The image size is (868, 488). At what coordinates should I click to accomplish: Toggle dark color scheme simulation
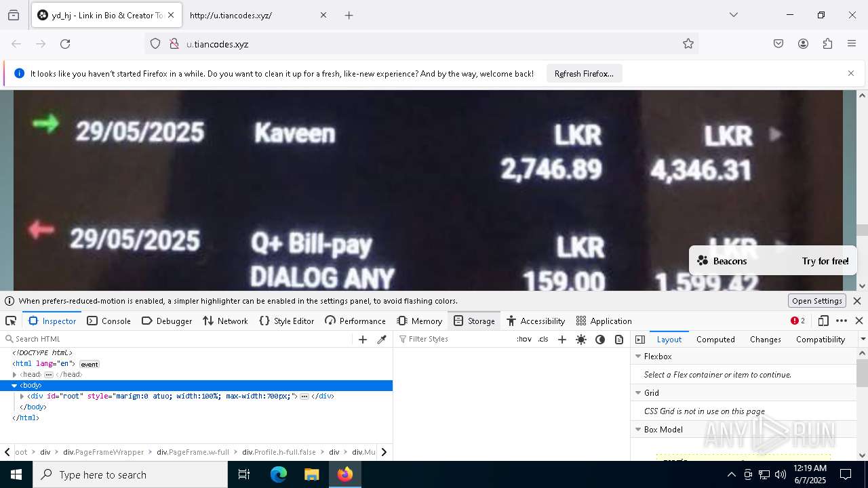pyautogui.click(x=600, y=340)
